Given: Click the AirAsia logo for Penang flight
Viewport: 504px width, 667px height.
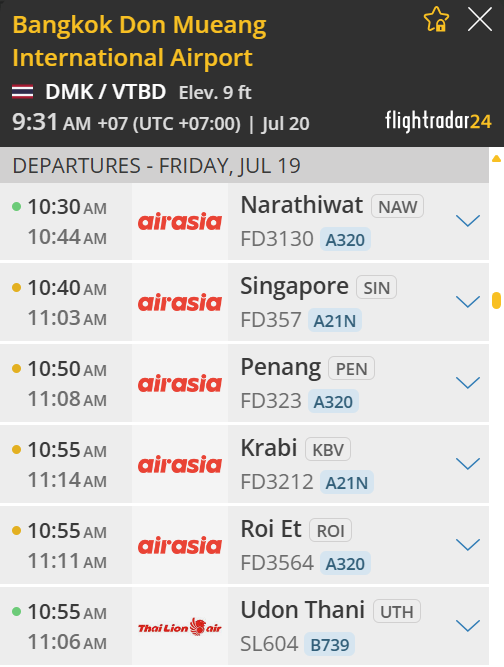Looking at the screenshot, I should coord(179,384).
